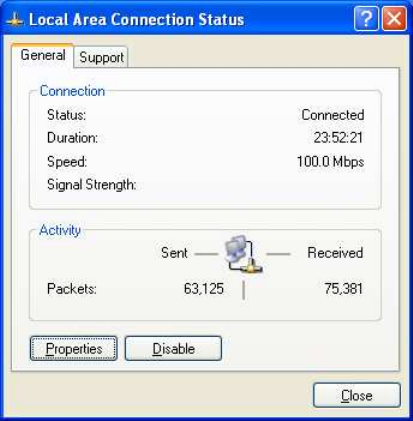413x421 pixels.
Task: Click the received packets count 75,381
Action: [343, 288]
